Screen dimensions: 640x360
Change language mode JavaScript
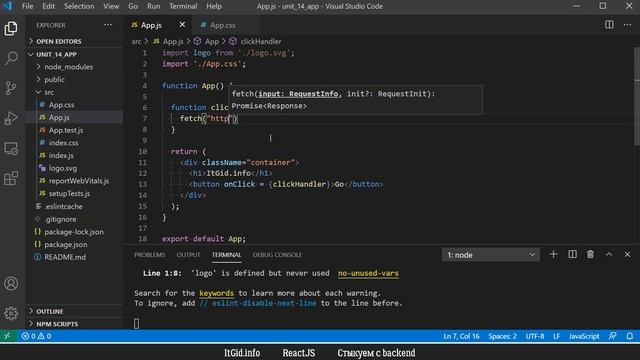pos(584,336)
